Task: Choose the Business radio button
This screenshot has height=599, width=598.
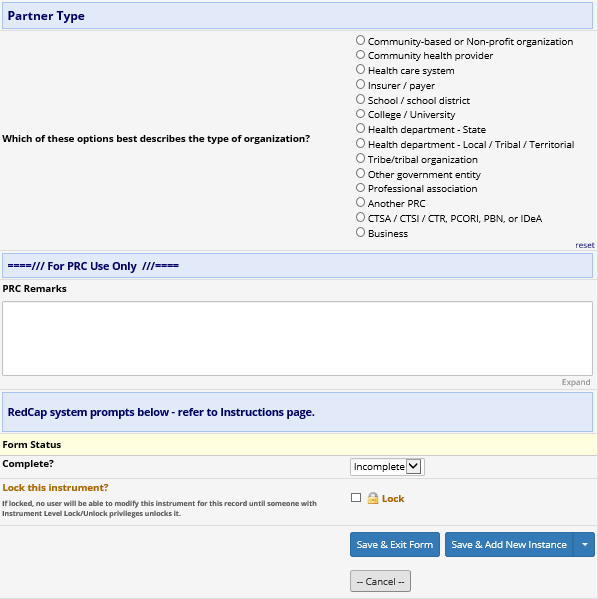Action: point(360,232)
